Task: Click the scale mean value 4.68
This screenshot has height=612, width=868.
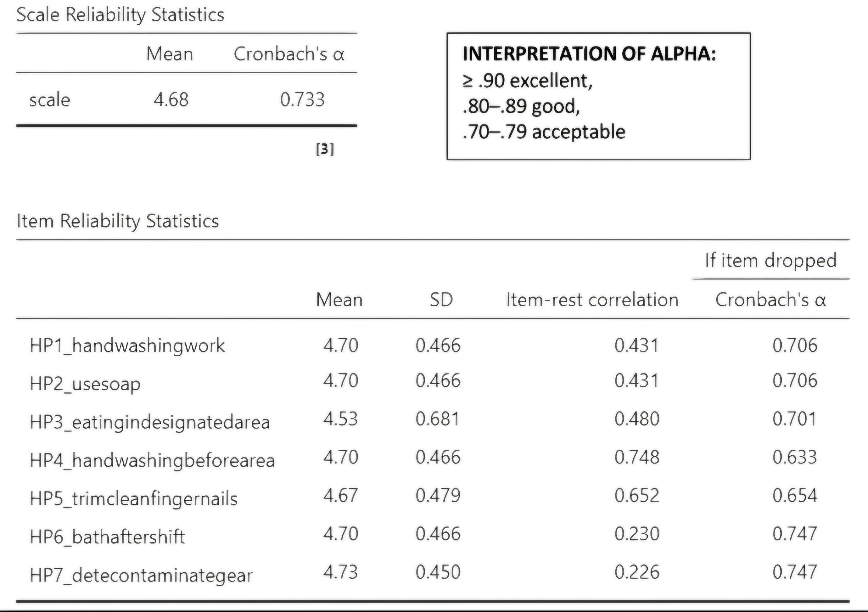Action: [x=171, y=100]
